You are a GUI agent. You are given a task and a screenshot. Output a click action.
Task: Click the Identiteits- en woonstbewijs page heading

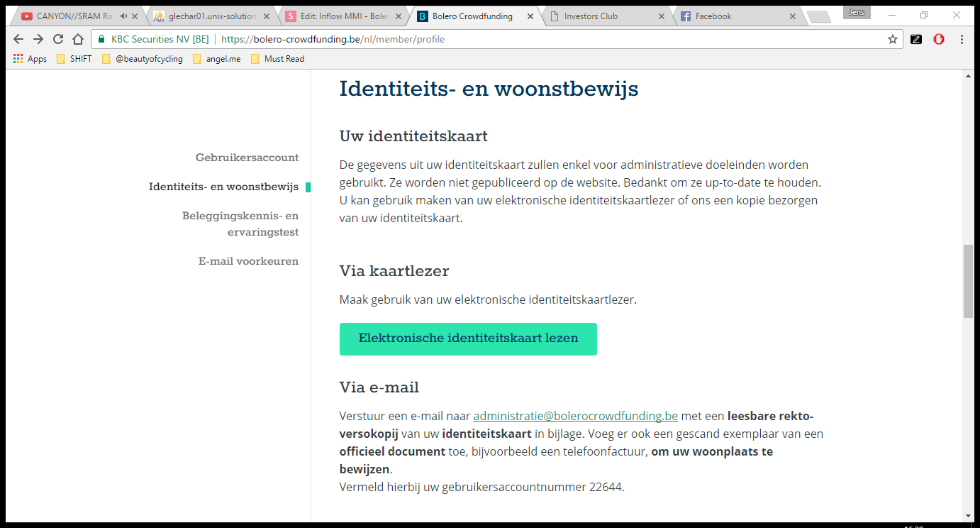pos(489,89)
